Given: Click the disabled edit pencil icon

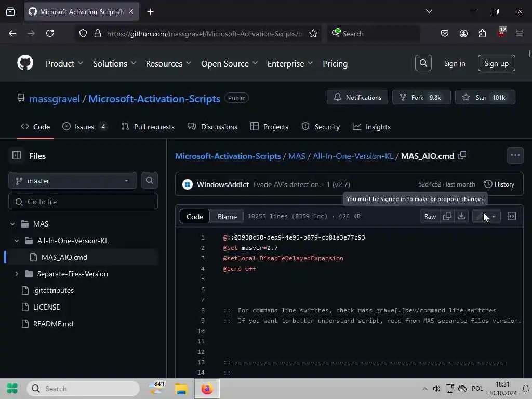Looking at the screenshot, I should (x=480, y=216).
